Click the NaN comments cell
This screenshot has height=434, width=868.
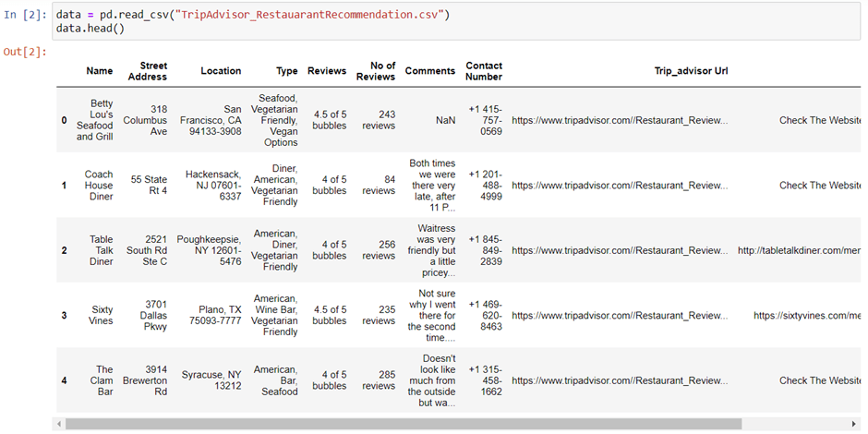click(446, 120)
